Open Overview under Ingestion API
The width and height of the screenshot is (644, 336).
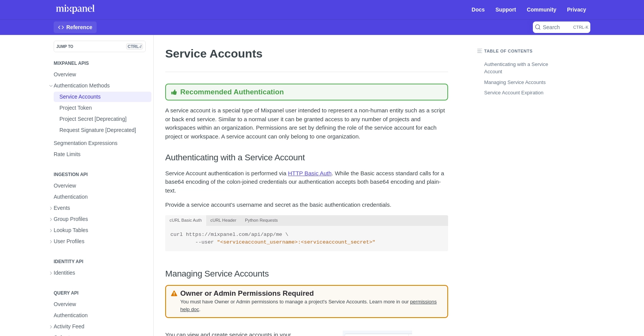65,186
